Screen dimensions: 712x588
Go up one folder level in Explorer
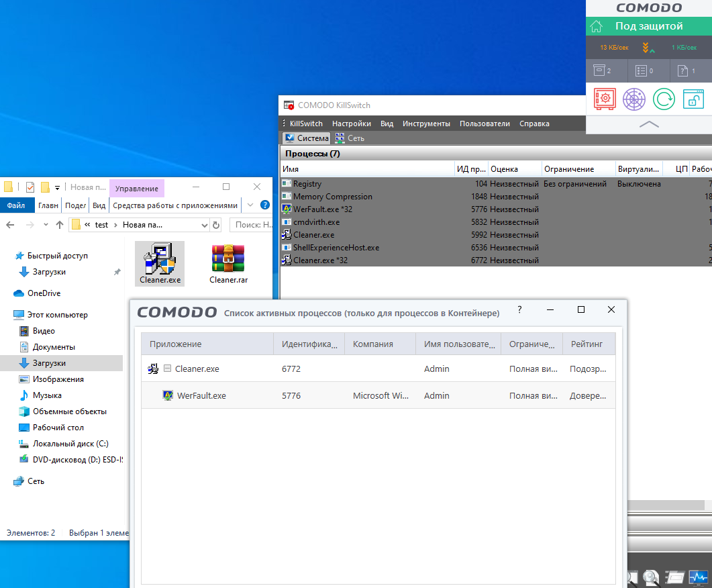point(60,225)
